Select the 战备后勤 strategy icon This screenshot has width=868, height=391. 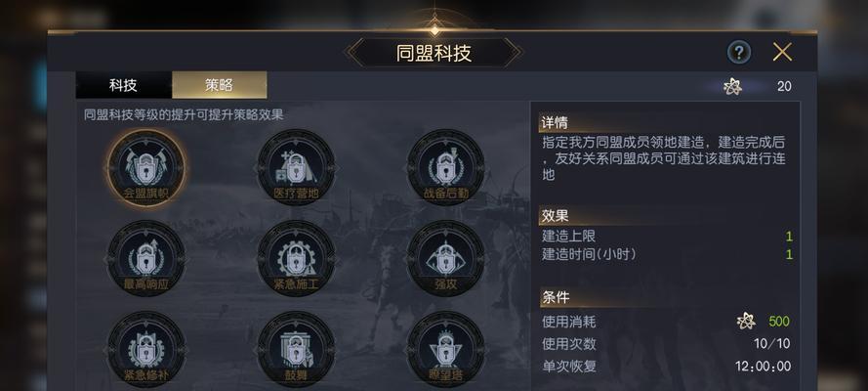pyautogui.click(x=446, y=168)
